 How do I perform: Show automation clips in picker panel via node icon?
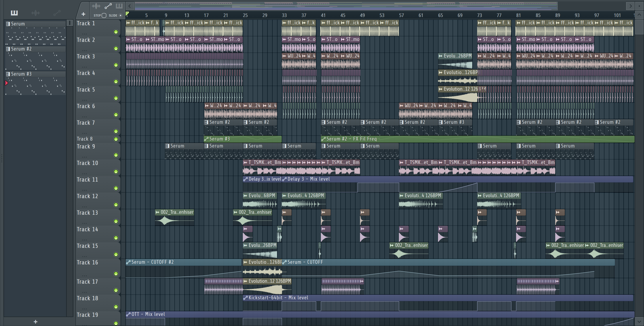57,13
